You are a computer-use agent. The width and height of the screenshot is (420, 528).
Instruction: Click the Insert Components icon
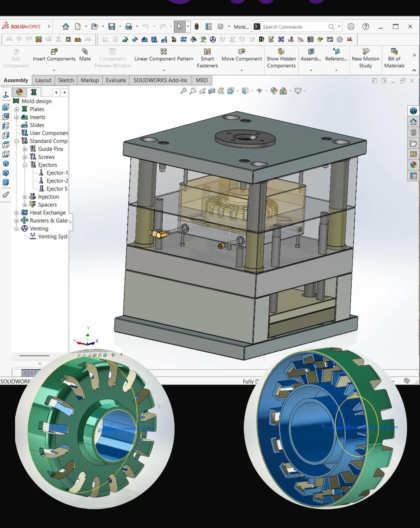[54, 52]
